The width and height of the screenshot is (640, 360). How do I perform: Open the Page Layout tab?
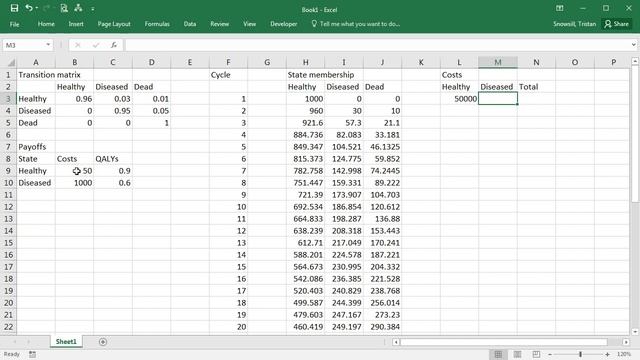114,24
